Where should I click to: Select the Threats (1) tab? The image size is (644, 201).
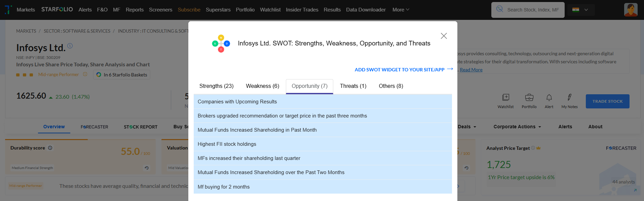[353, 86]
